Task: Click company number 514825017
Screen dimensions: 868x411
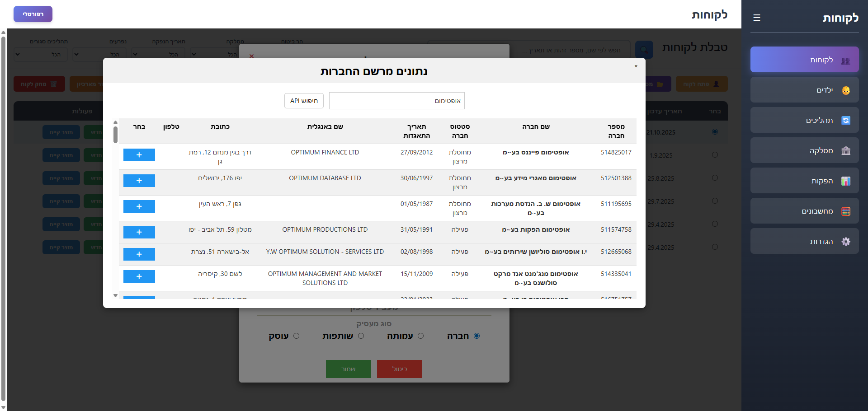Action: 616,153
